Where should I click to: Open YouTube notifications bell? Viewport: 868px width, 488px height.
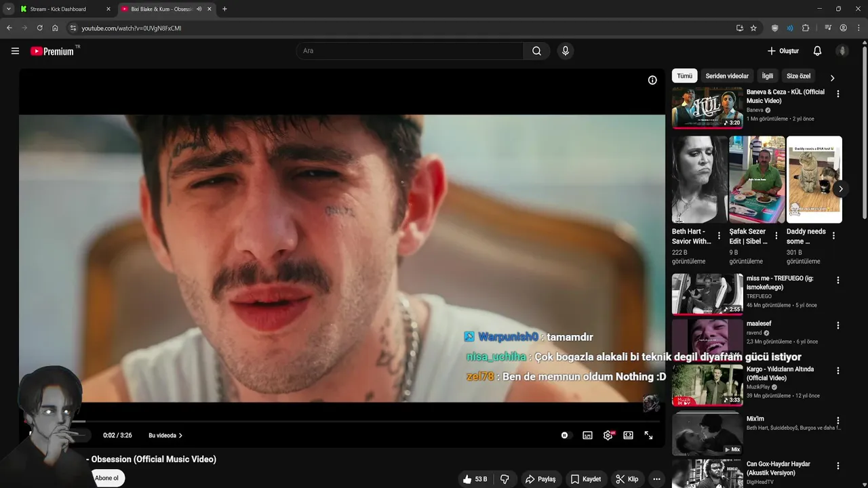[817, 51]
